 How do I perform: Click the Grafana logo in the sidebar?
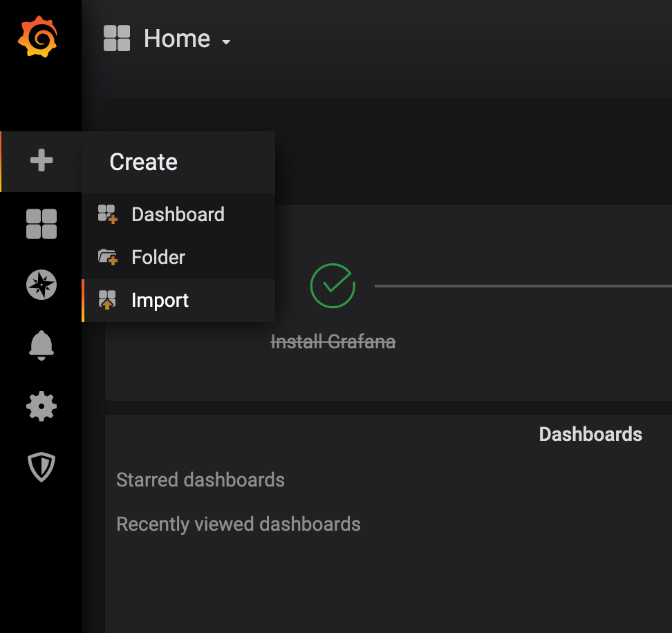click(x=37, y=37)
